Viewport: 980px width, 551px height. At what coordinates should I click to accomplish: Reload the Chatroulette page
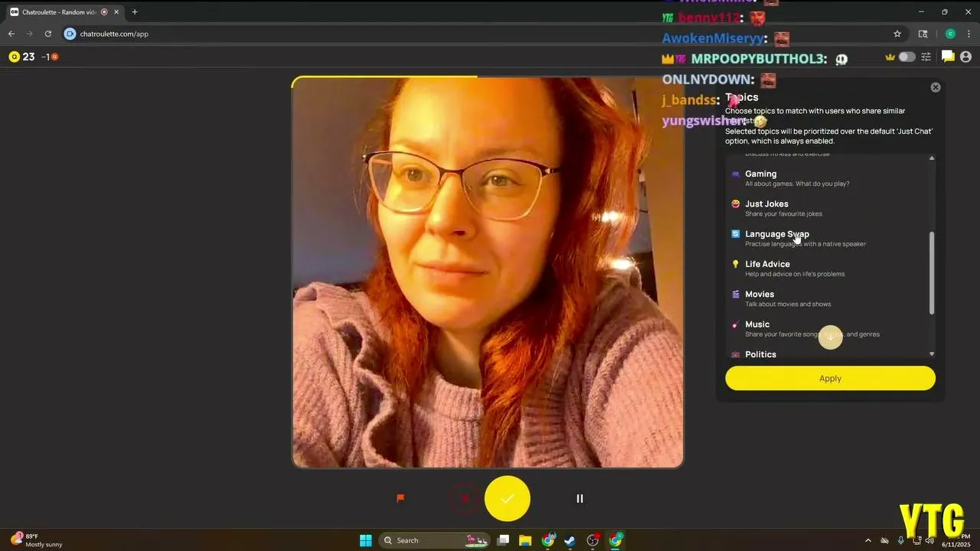[x=48, y=34]
